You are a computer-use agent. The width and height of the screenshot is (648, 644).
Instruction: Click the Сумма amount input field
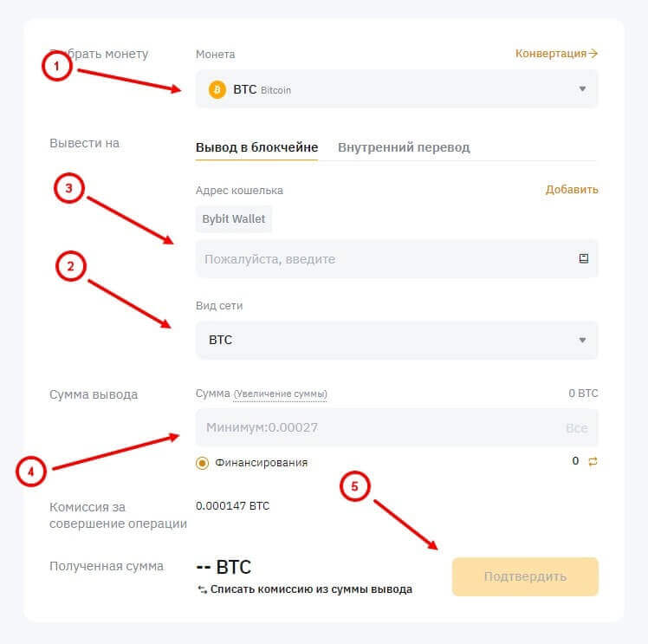pos(373,428)
